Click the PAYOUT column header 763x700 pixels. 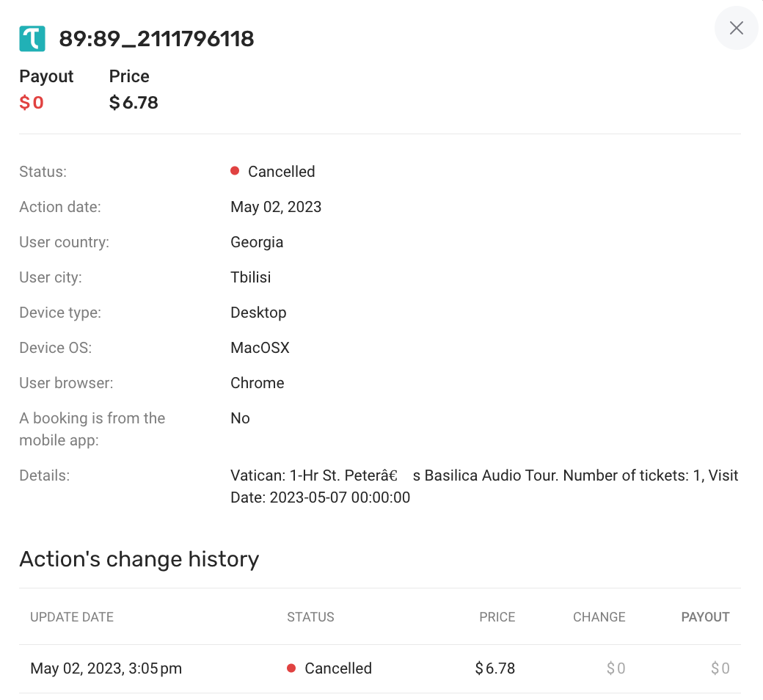(705, 617)
